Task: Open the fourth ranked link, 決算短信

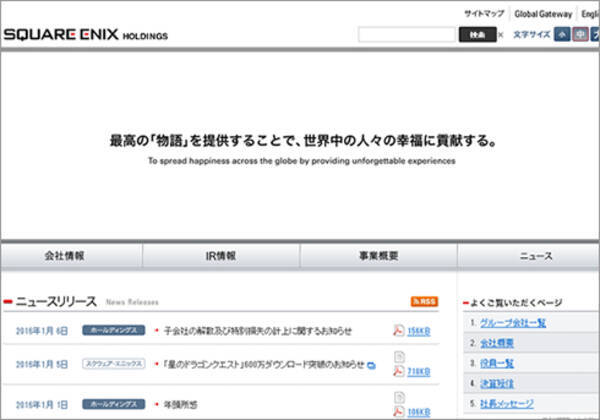Action: (x=497, y=384)
